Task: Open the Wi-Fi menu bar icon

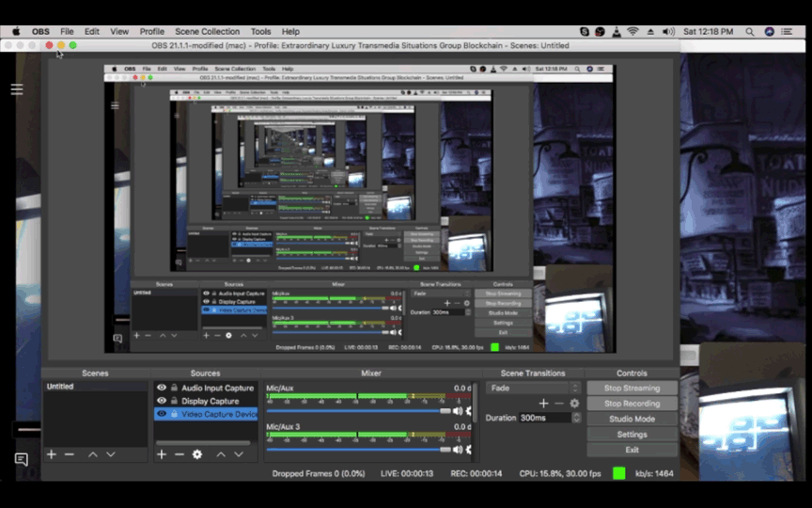Action: point(632,32)
